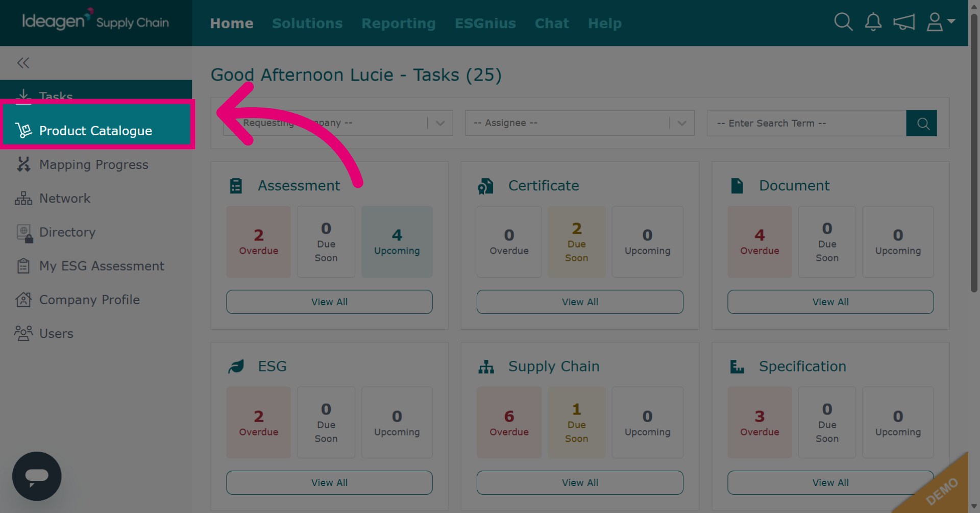This screenshot has height=513, width=980.
Task: View All Certificate tasks
Action: [x=580, y=302]
